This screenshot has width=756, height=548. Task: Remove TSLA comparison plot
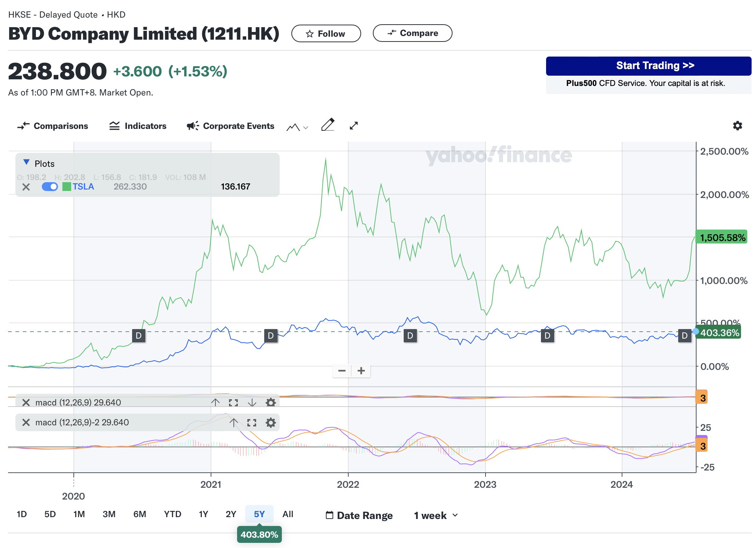[x=26, y=187]
